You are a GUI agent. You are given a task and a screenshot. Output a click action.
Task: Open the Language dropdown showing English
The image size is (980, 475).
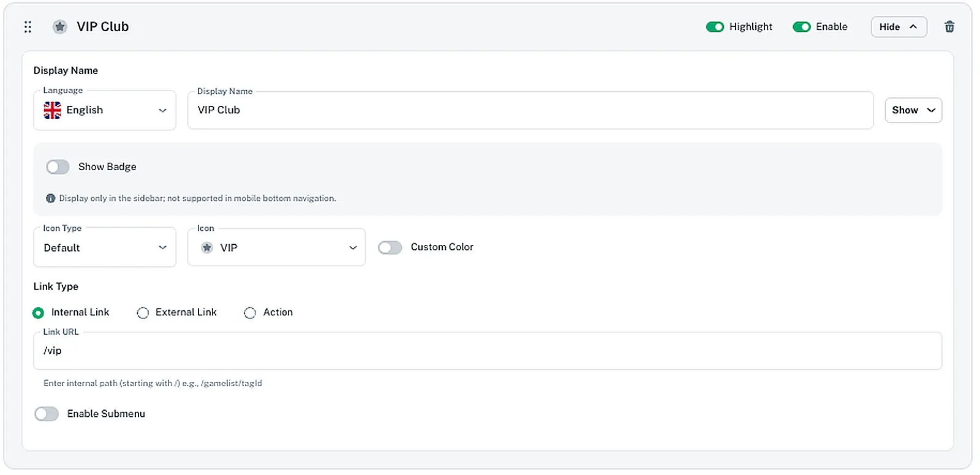105,110
